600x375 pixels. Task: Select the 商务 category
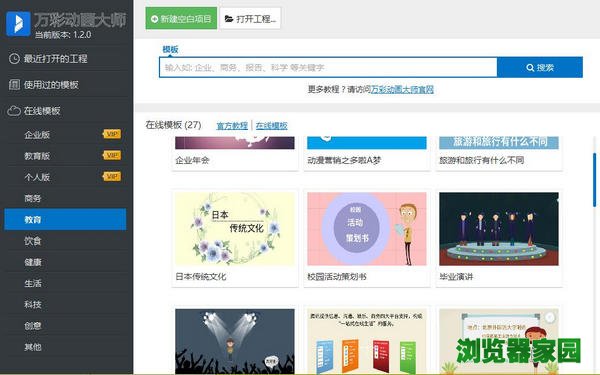(x=65, y=198)
